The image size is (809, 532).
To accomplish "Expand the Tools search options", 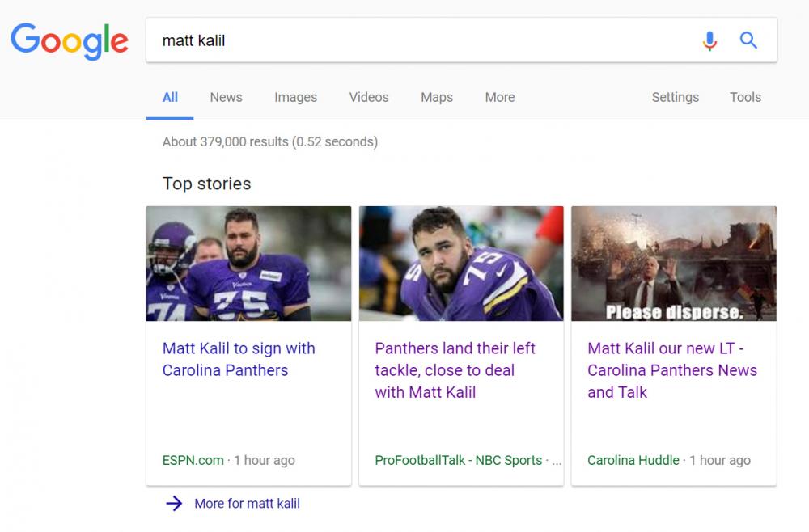I will (x=745, y=97).
